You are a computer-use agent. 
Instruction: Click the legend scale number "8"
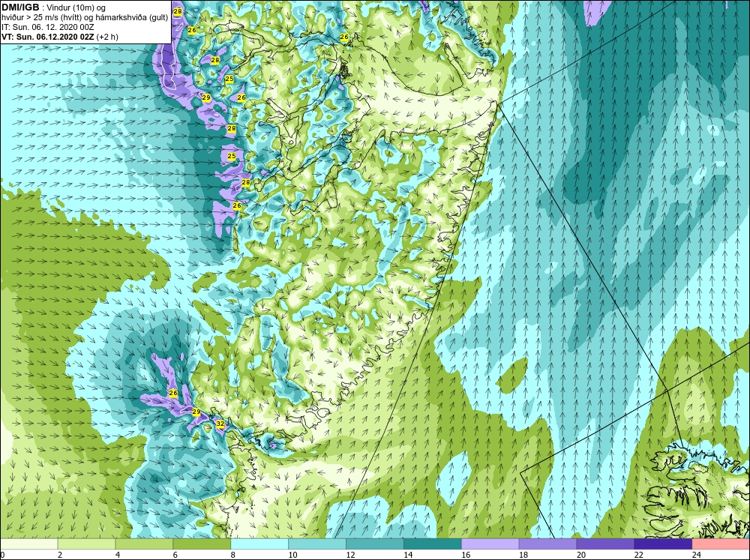tap(233, 555)
